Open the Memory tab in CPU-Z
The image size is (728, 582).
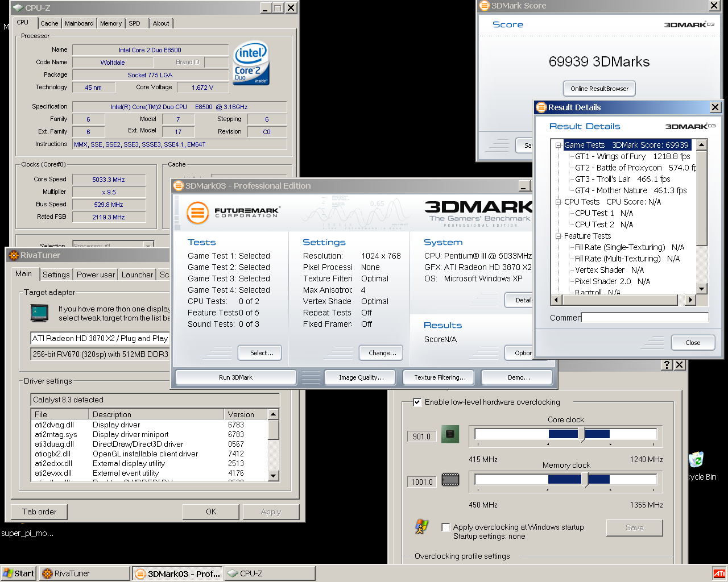pos(111,23)
